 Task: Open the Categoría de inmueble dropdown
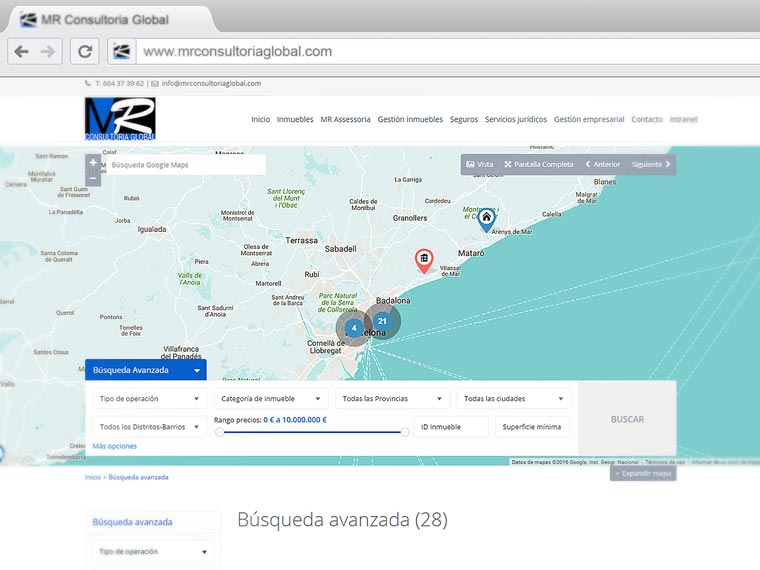[x=271, y=398]
